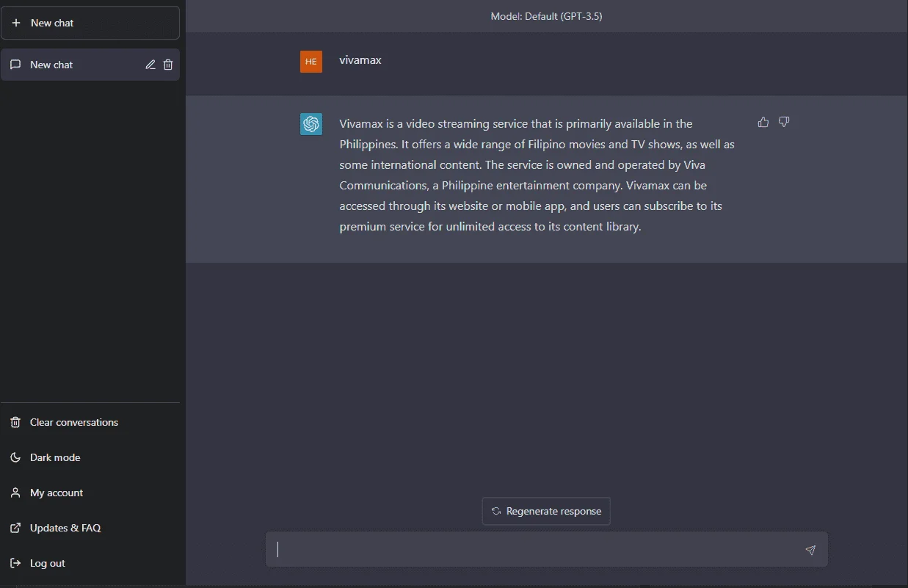Click the assistant's Vivamax response paragraph

point(537,175)
